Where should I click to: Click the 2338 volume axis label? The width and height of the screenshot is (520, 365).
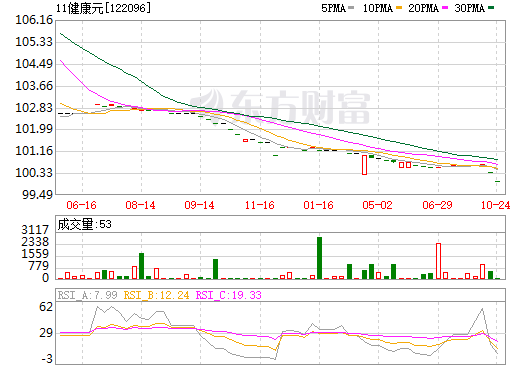click(35, 242)
